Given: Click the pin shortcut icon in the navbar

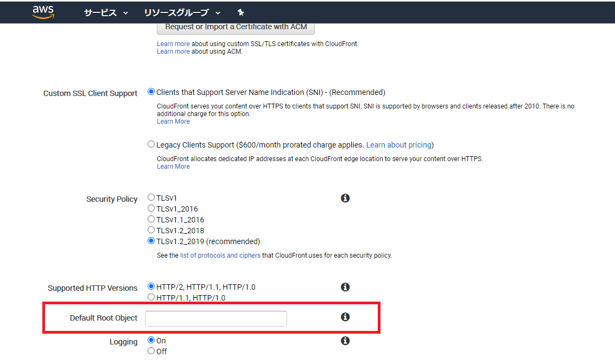Looking at the screenshot, I should click(x=241, y=12).
